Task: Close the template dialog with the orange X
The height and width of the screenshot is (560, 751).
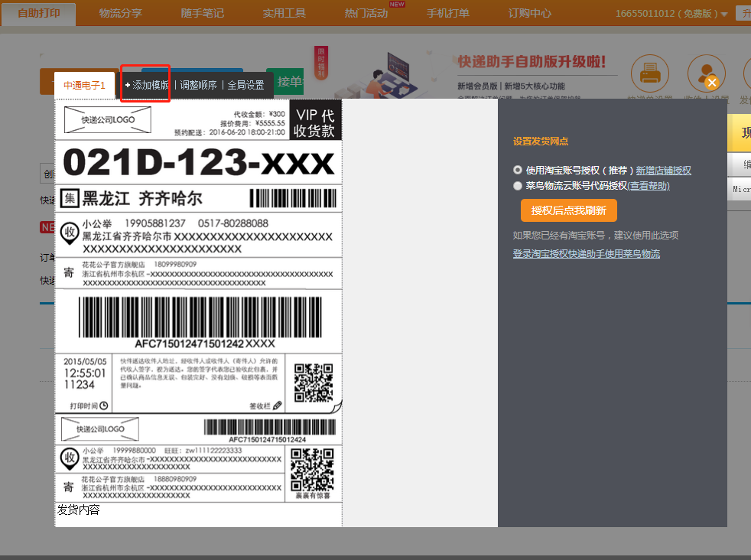Action: click(x=712, y=83)
